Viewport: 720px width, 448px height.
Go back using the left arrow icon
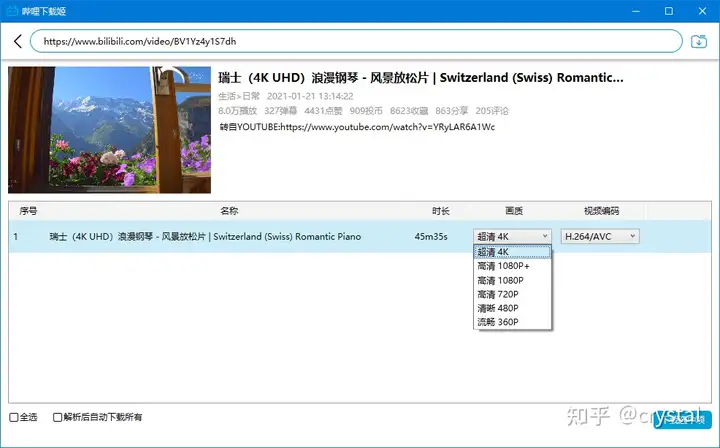(18, 41)
